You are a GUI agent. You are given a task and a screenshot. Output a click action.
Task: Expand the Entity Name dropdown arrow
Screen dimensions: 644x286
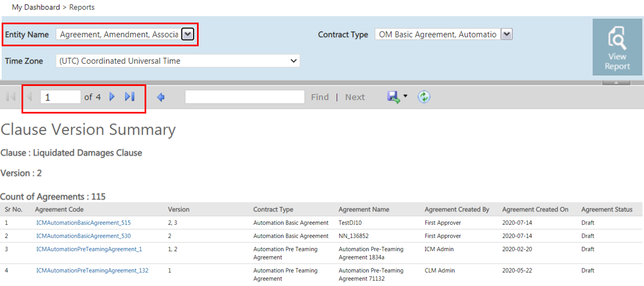tap(187, 35)
